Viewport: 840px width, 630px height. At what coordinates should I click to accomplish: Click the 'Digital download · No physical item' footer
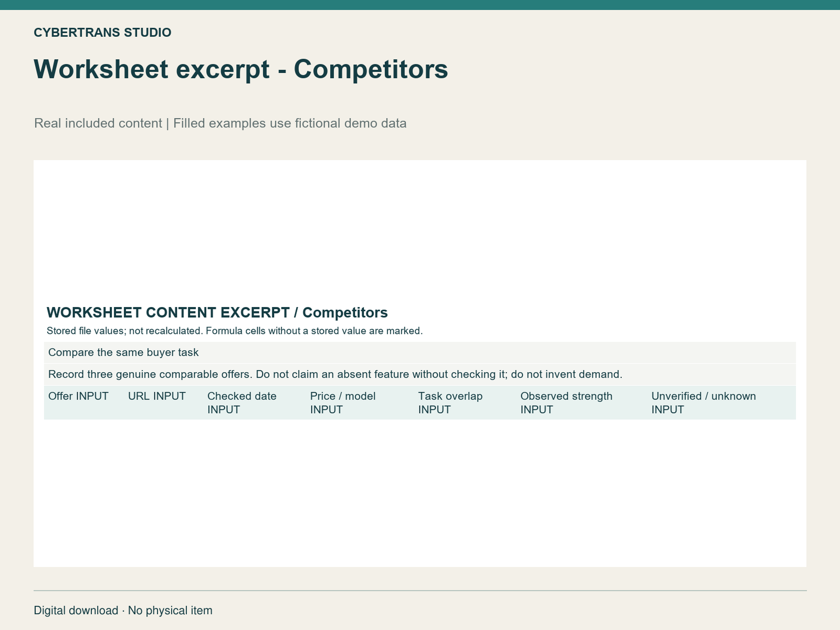click(x=123, y=611)
